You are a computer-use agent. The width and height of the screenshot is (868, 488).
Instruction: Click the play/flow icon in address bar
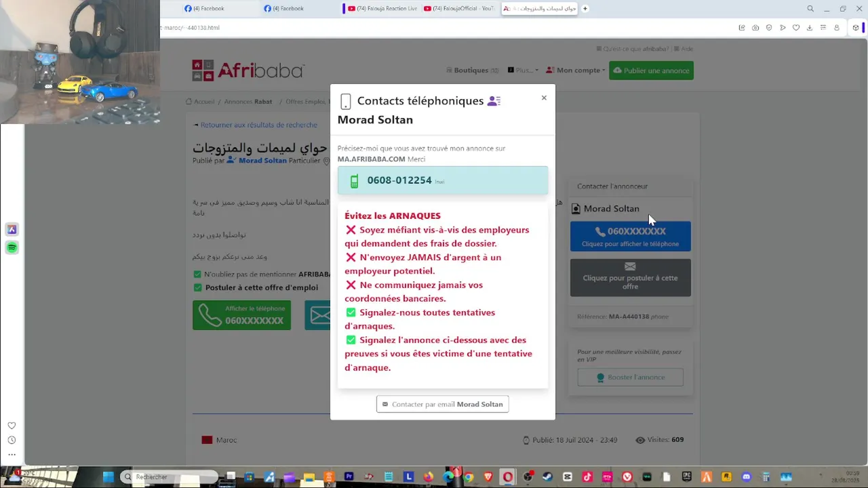click(x=783, y=28)
